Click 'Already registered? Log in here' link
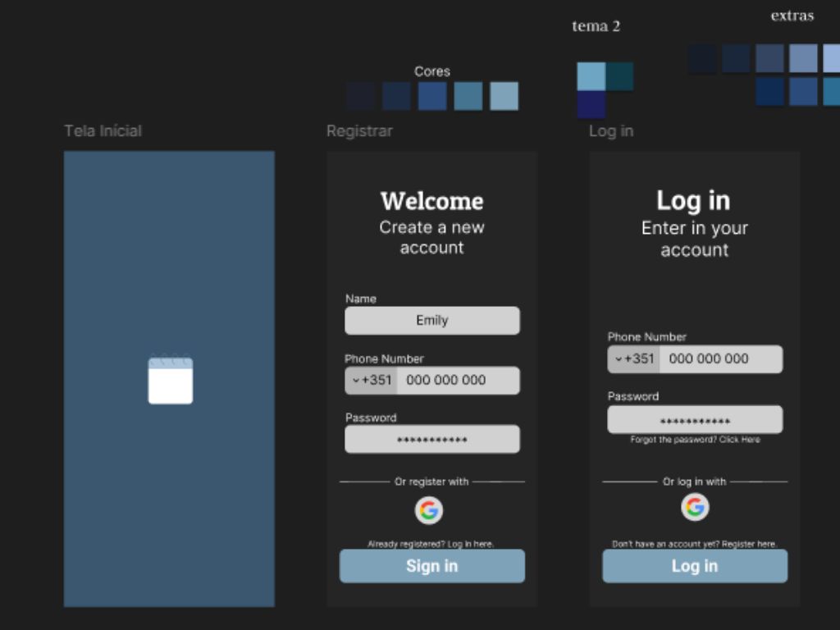This screenshot has width=840, height=630. 431,544
